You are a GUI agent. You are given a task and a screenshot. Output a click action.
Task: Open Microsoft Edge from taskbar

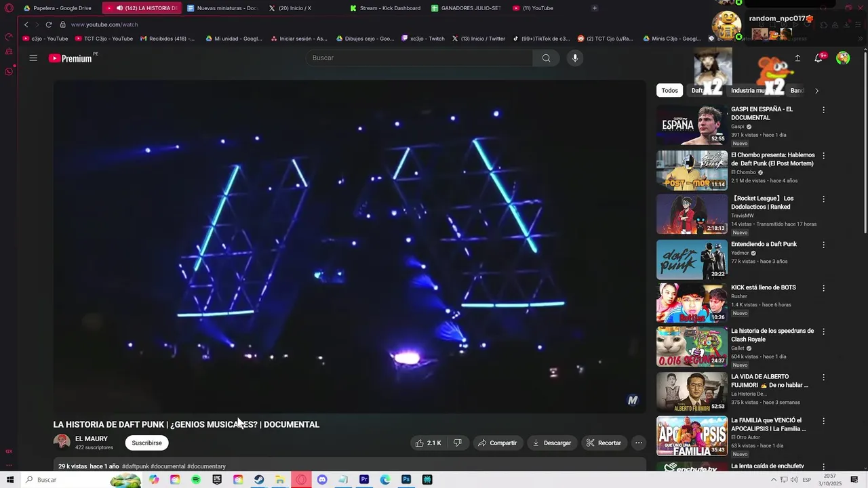click(385, 480)
